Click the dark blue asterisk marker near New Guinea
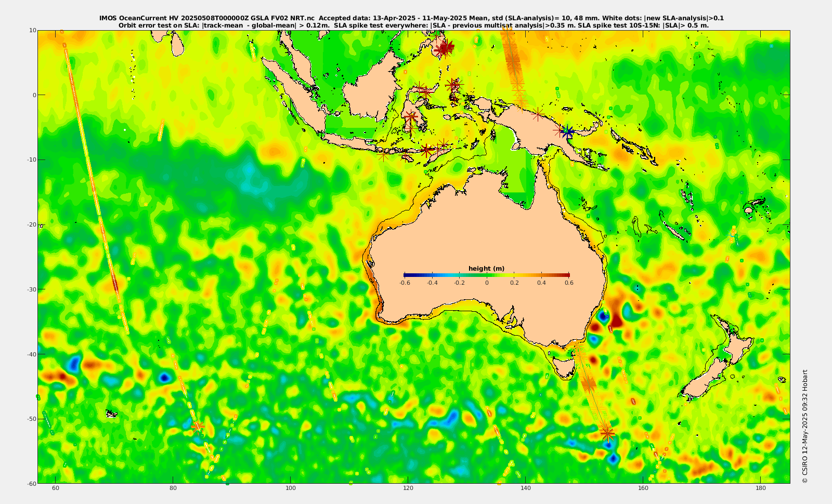The width and height of the screenshot is (832, 504). click(x=568, y=132)
